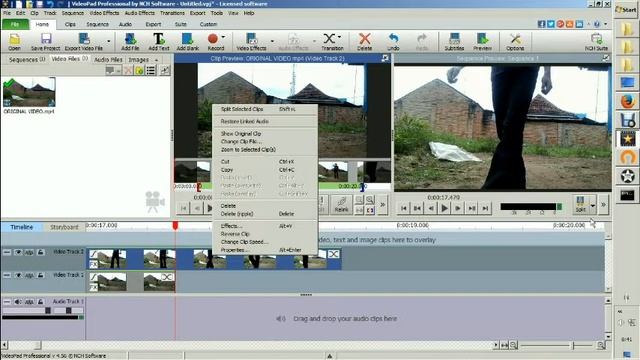Collapse Audio Track 1 with minus button
The height and width of the screenshot is (360, 640).
point(7,302)
